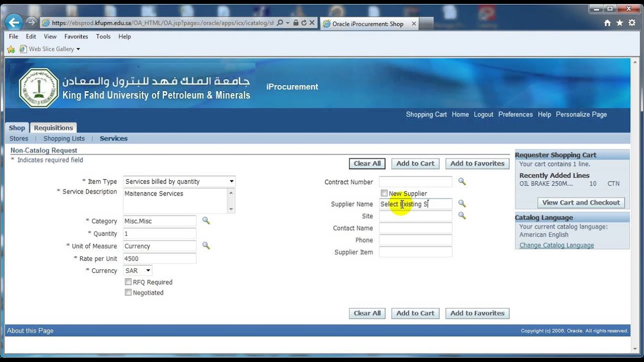This screenshot has width=644, height=362.
Task: Click the Site input field
Action: 416,216
